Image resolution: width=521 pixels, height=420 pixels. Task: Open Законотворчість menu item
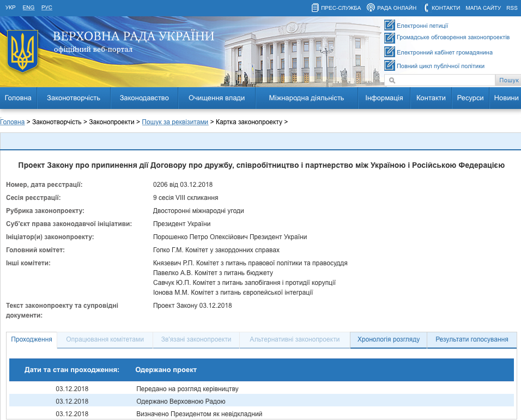74,98
